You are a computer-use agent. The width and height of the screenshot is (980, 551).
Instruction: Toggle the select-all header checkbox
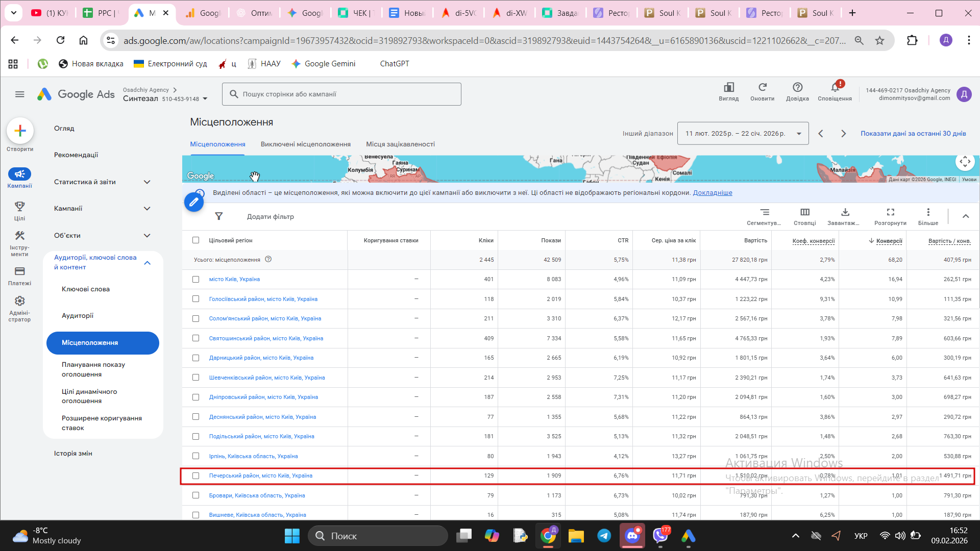(195, 240)
